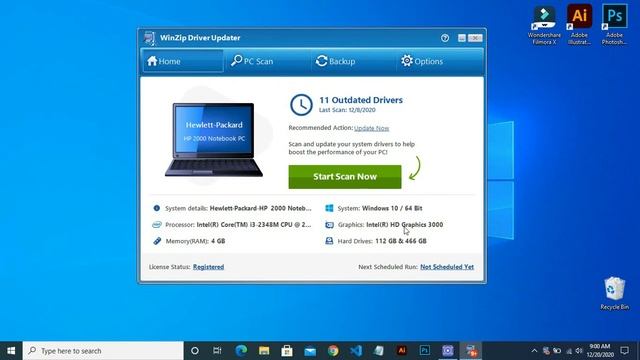Click the clock icon beside Outdated Drivers

click(301, 105)
